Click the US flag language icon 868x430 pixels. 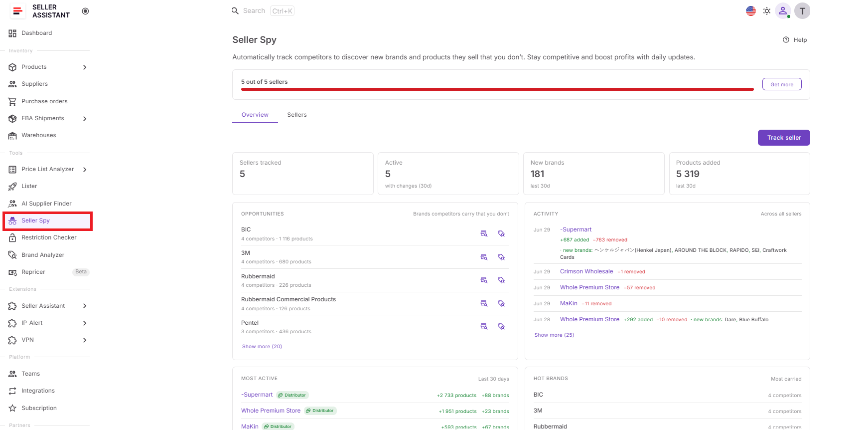pyautogui.click(x=751, y=10)
